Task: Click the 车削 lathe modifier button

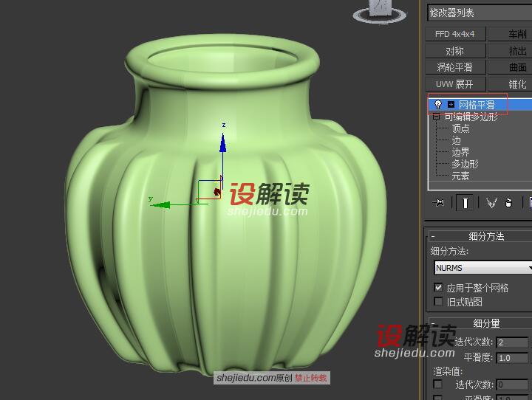Action: click(x=510, y=34)
